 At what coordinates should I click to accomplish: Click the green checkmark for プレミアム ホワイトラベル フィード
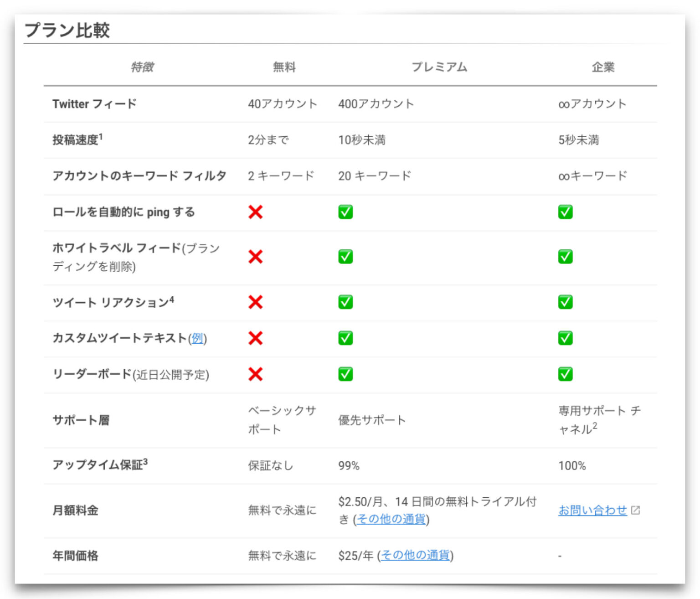(345, 257)
